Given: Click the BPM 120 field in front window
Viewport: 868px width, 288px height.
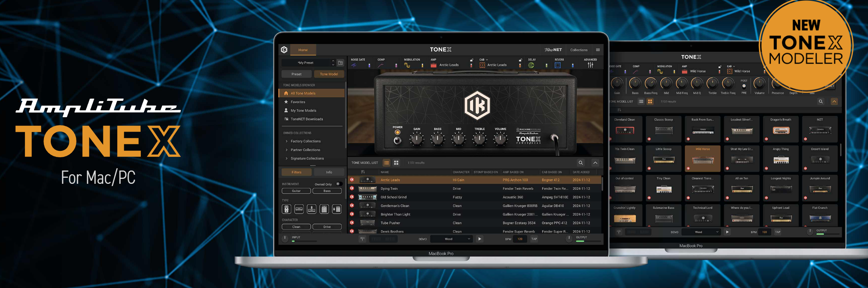Looking at the screenshot, I should click(520, 239).
